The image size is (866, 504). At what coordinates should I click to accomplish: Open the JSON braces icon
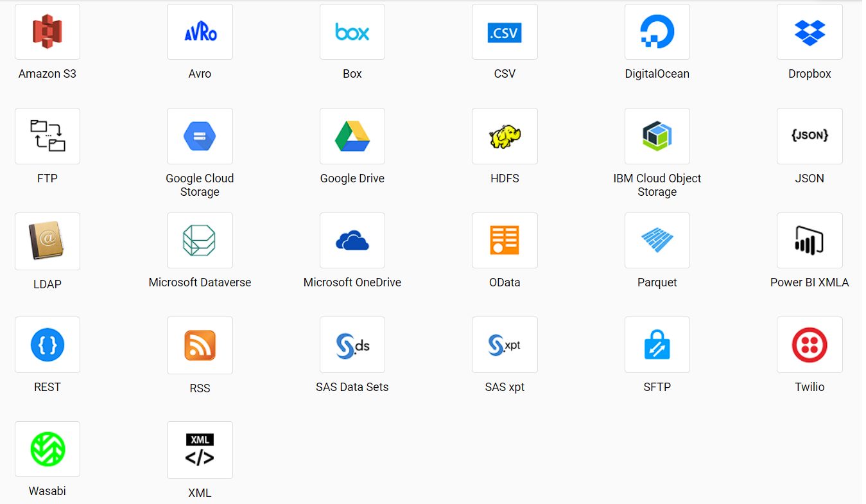(810, 136)
